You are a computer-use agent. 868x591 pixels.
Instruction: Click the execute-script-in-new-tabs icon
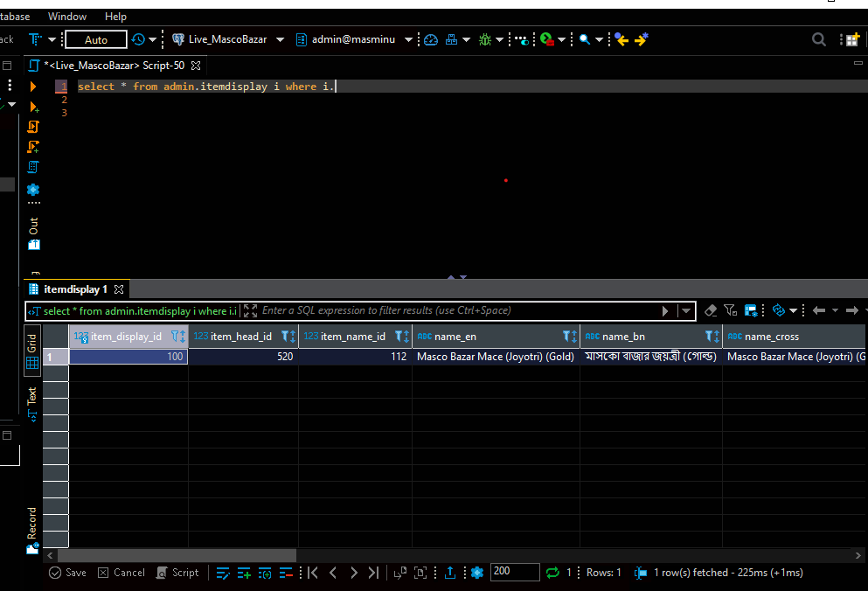(x=33, y=147)
